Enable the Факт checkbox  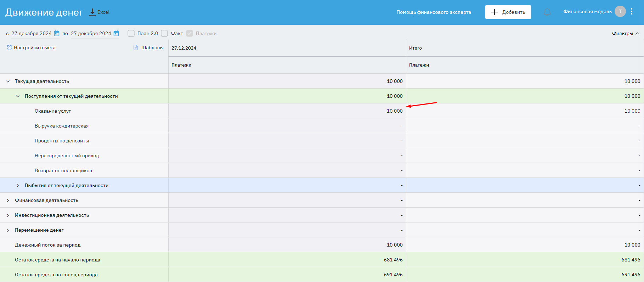click(164, 33)
